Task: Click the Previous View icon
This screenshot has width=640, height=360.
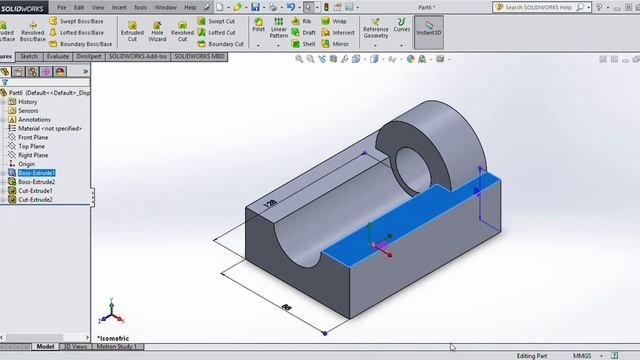Action: [322, 59]
